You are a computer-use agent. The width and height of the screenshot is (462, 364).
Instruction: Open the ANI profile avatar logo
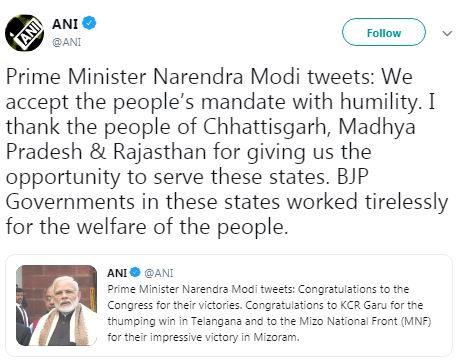point(24,33)
